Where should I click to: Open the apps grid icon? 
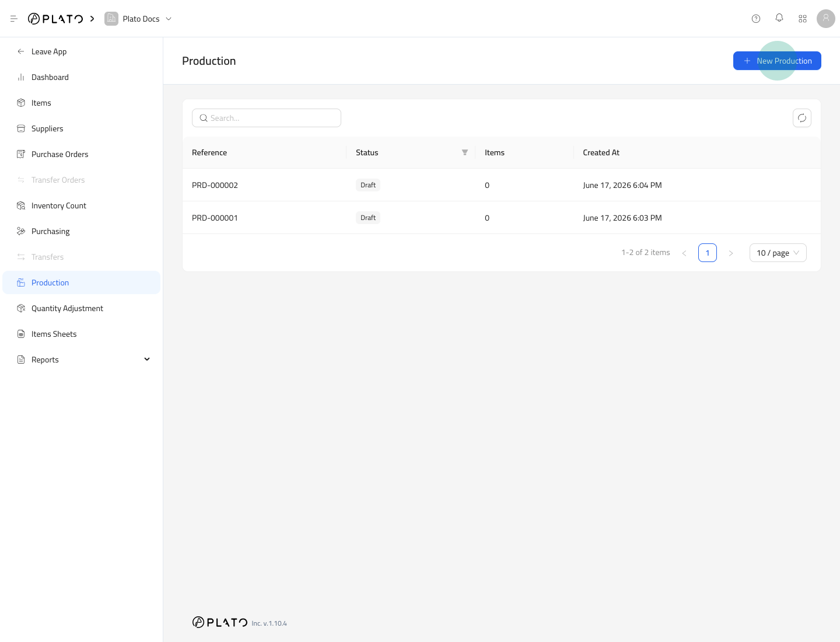tap(803, 19)
